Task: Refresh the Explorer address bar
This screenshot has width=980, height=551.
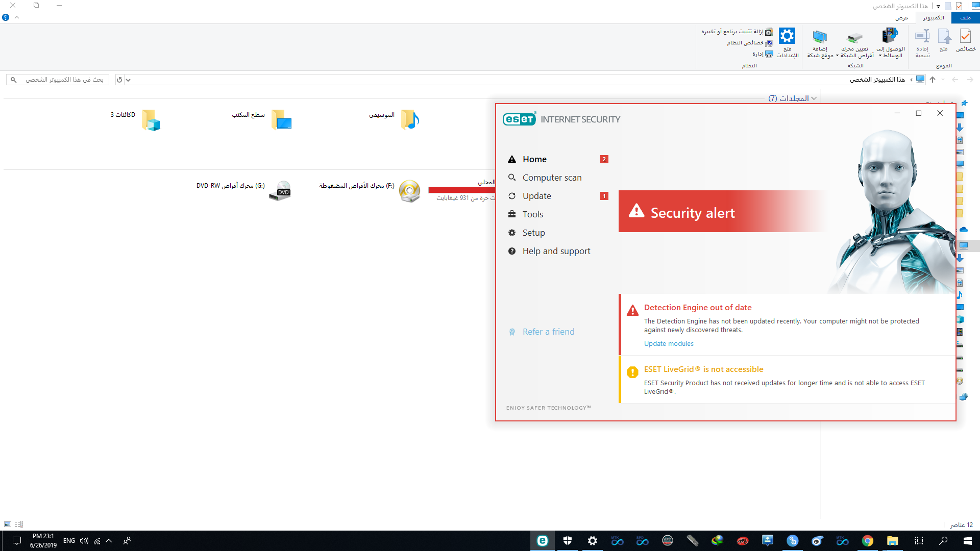Action: pyautogui.click(x=119, y=80)
